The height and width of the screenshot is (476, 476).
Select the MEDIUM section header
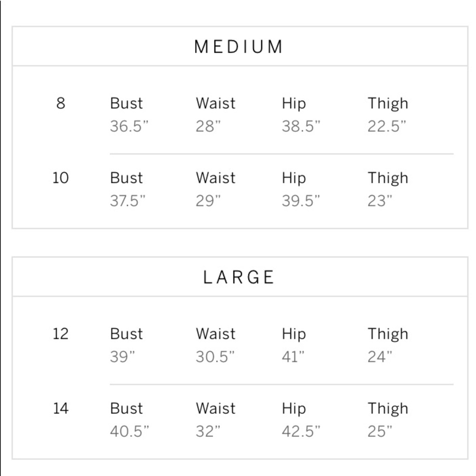pyautogui.click(x=238, y=47)
